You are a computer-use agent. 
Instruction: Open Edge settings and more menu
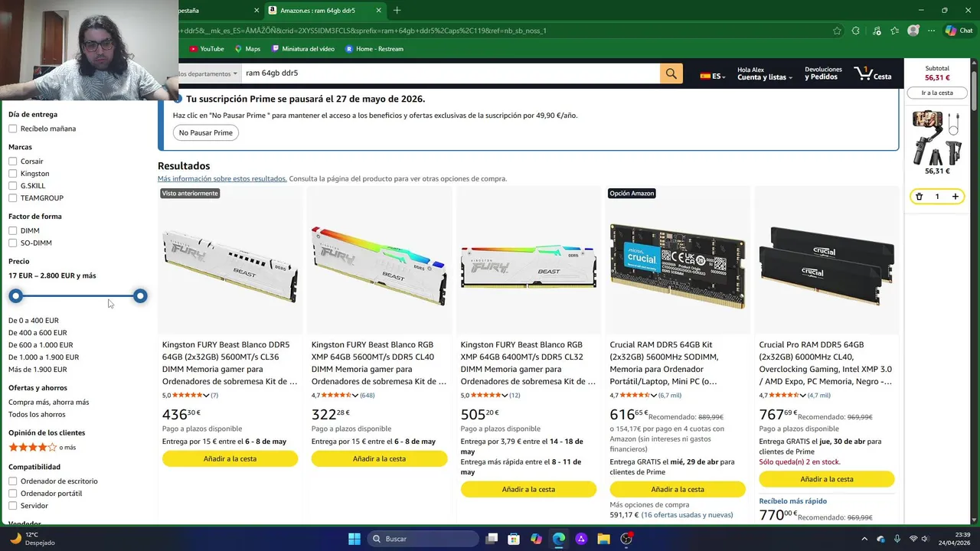coord(932,31)
